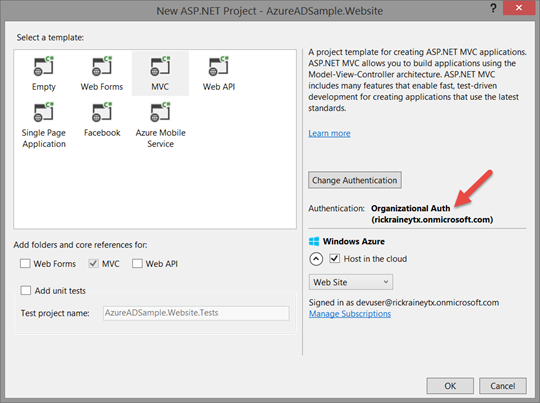
Task: Click Add folders and core references label
Action: (80, 245)
